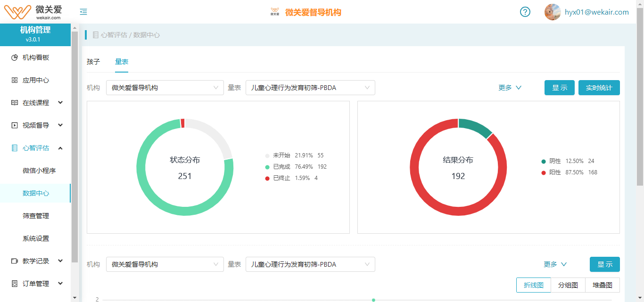Click the 实时统计 button
Image resolution: width=644 pixels, height=302 pixels.
pos(599,88)
